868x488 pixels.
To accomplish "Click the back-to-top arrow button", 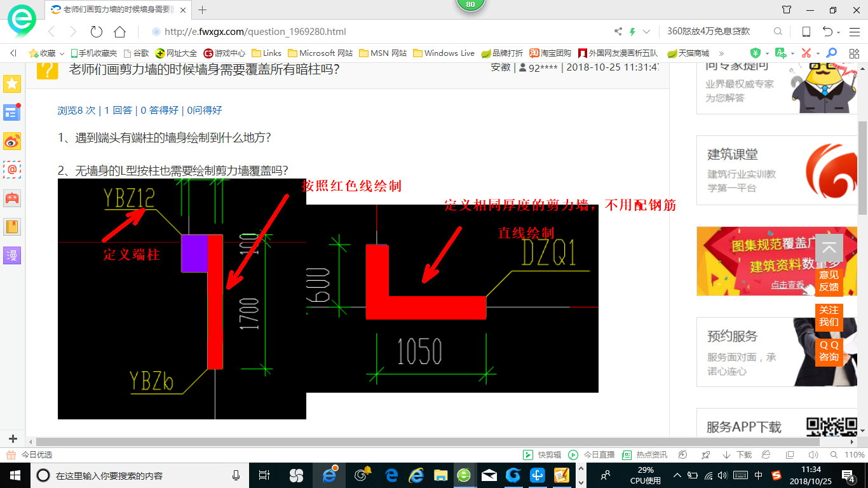I will [829, 248].
